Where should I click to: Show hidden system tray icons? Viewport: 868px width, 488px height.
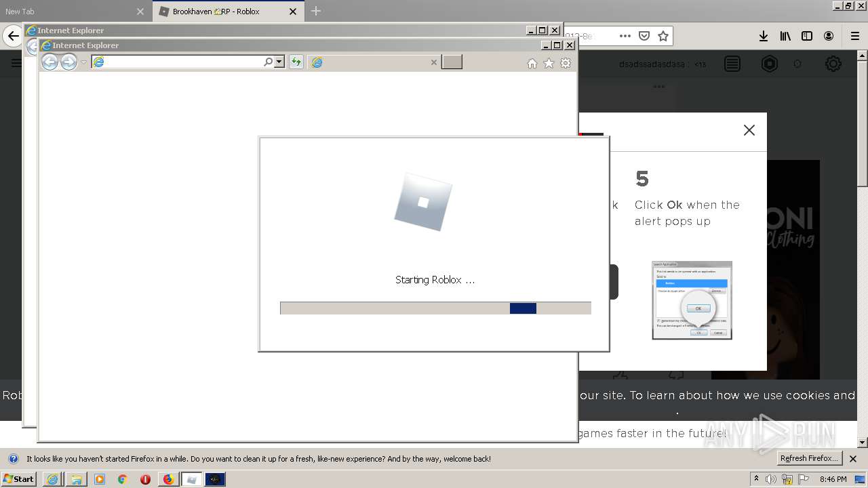point(757,479)
